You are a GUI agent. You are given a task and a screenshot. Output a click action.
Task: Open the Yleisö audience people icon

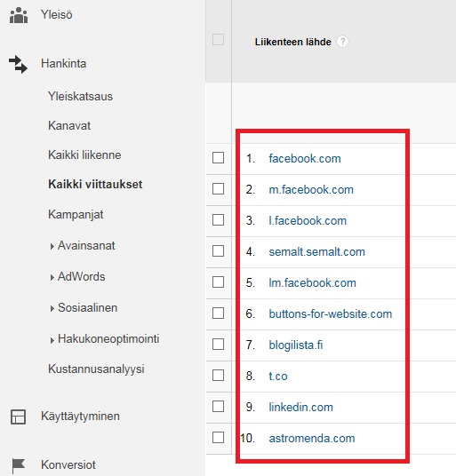point(19,15)
